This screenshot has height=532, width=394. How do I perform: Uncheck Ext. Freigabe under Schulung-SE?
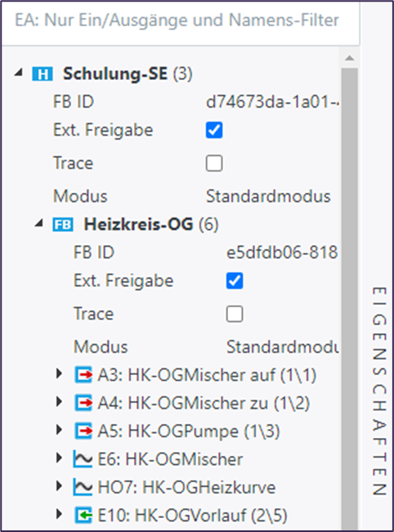(x=214, y=130)
